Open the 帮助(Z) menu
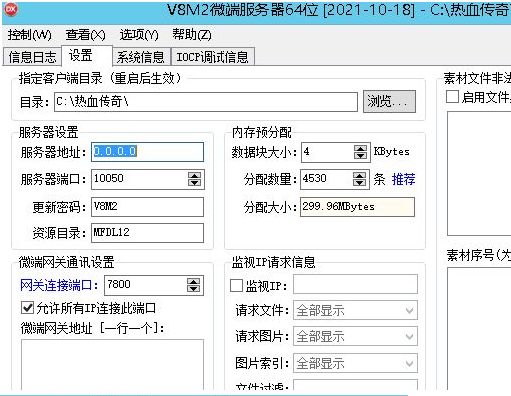The width and height of the screenshot is (511, 396). click(192, 35)
